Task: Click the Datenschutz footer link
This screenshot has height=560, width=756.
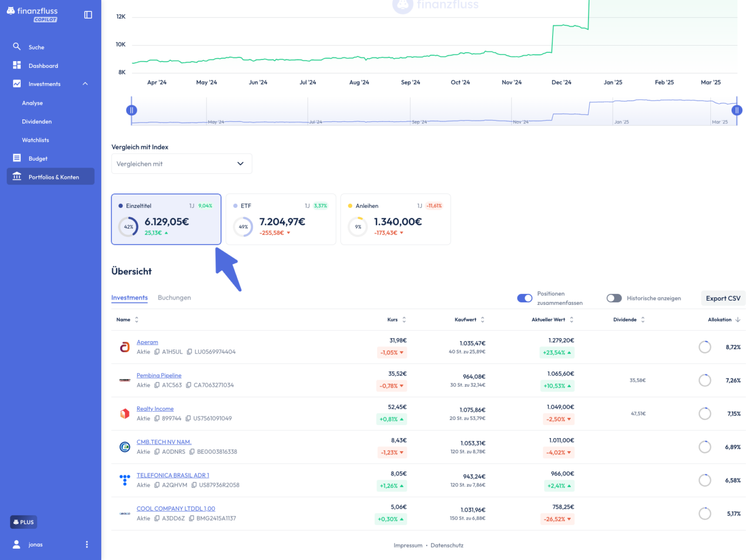Action: pos(447,545)
